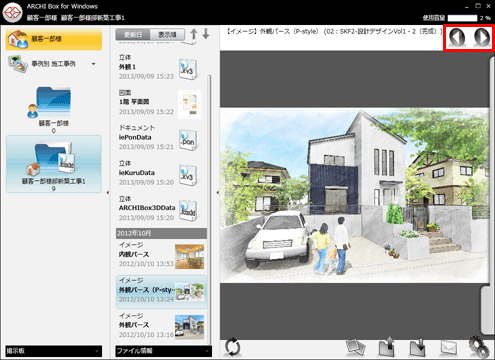Screen dimensions: 495x360
Task: Select the 外観パース (P-sty.. list item
Action: click(161, 292)
